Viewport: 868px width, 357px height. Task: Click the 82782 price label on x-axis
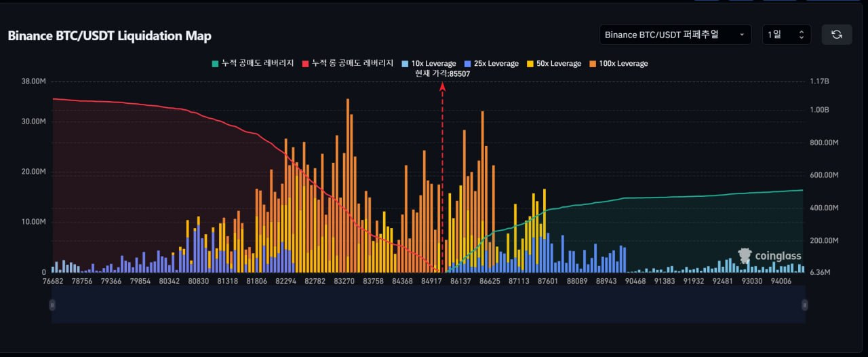315,281
